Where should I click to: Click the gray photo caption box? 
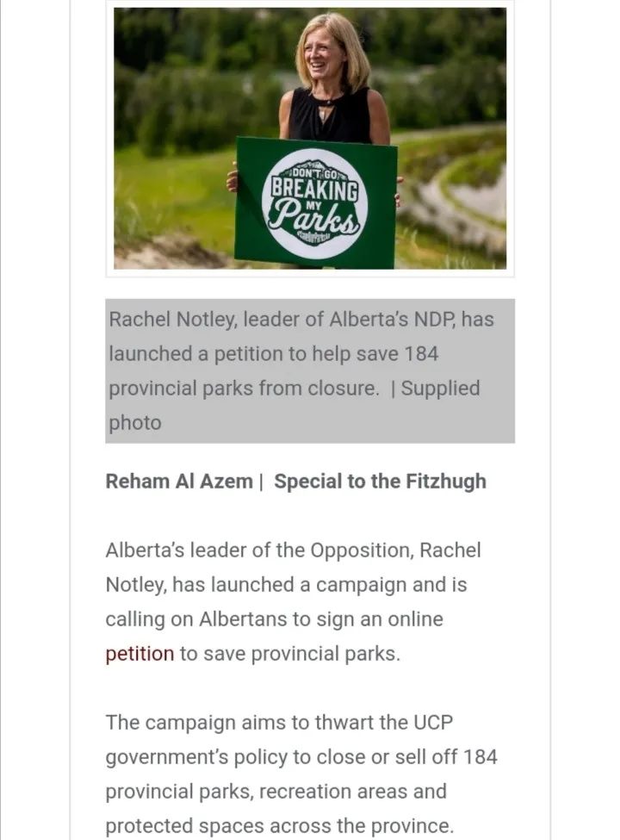coord(310,370)
